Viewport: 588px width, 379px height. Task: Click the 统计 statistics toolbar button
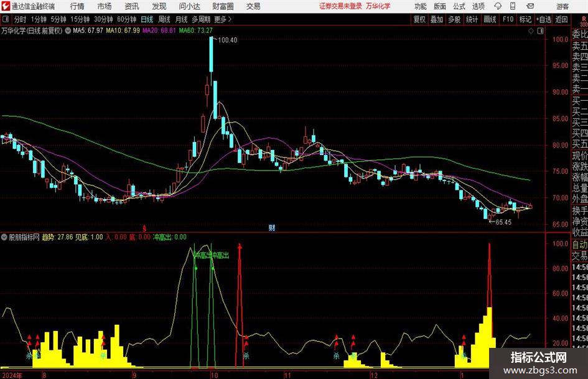[472, 19]
